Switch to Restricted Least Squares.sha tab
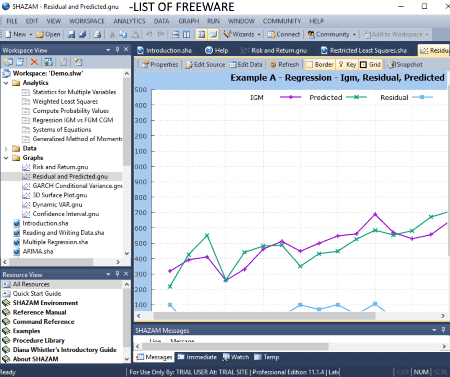The image size is (450, 377). click(x=364, y=50)
